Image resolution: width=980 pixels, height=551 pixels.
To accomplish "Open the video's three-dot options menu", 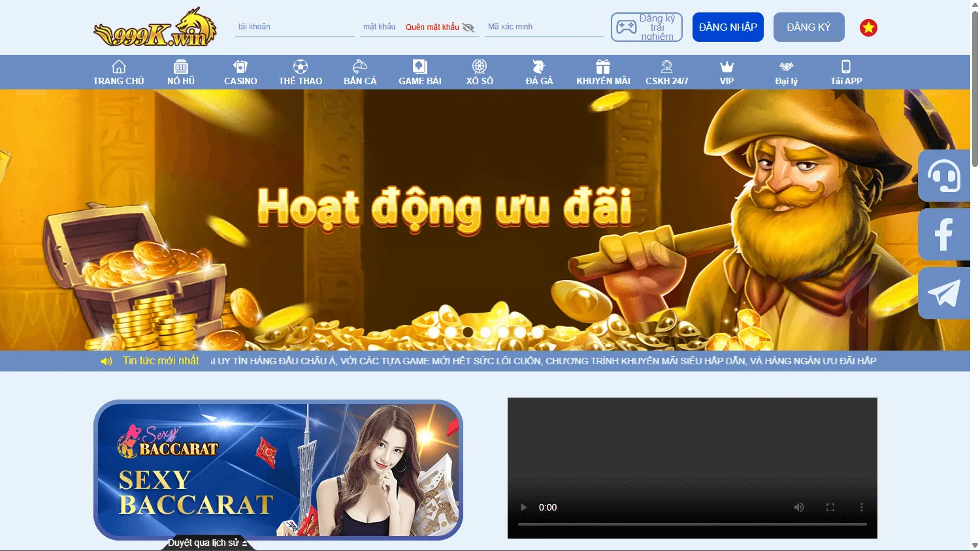I will click(x=861, y=507).
